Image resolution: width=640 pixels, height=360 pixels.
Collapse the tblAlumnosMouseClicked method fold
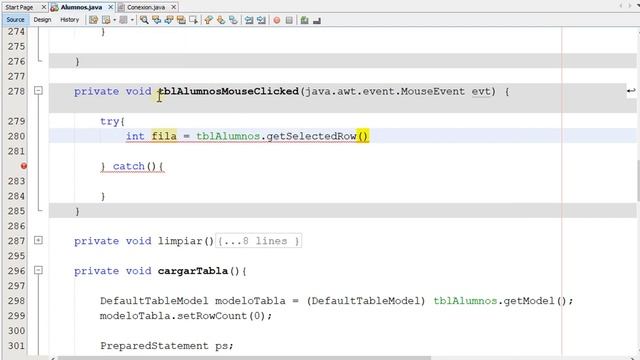pos(38,91)
